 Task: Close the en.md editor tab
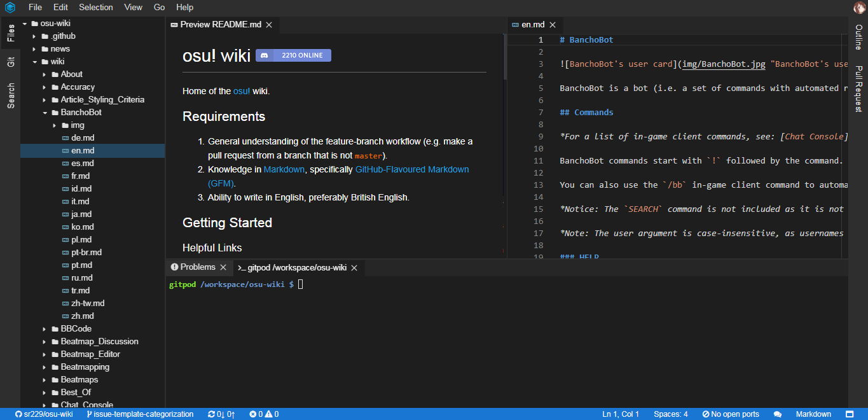click(x=553, y=25)
